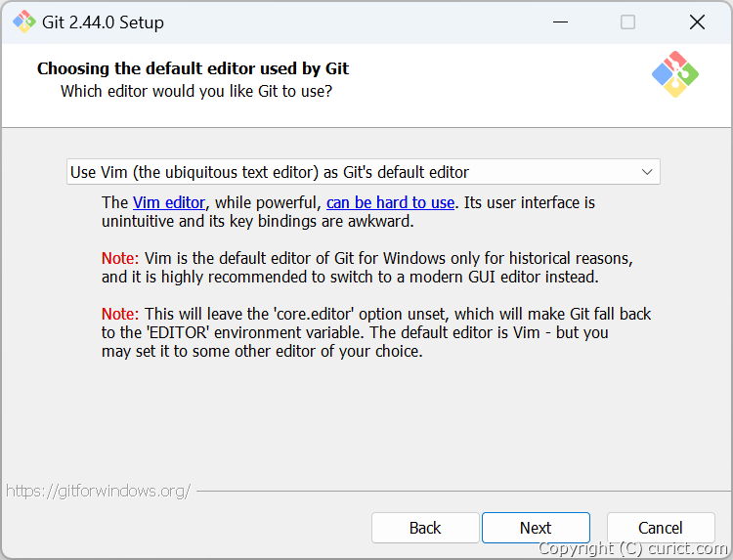Close the Git Setup window

tap(697, 22)
